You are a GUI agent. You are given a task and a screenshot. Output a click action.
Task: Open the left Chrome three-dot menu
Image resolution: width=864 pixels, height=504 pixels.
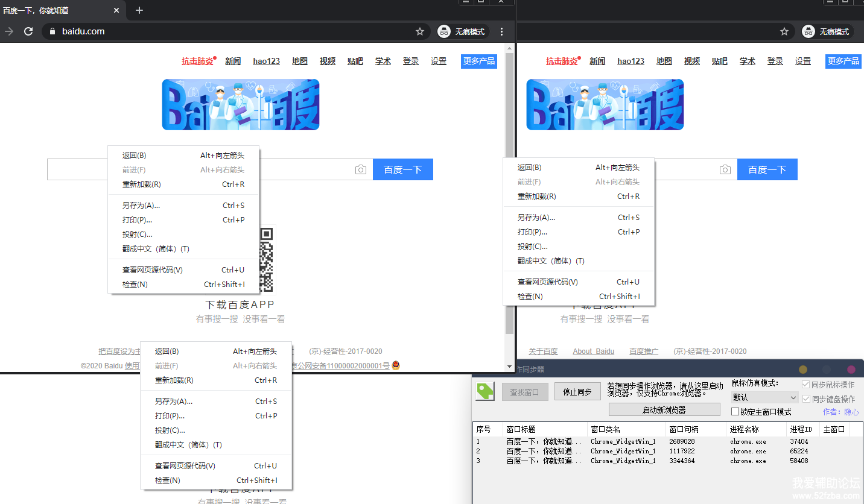click(x=502, y=31)
